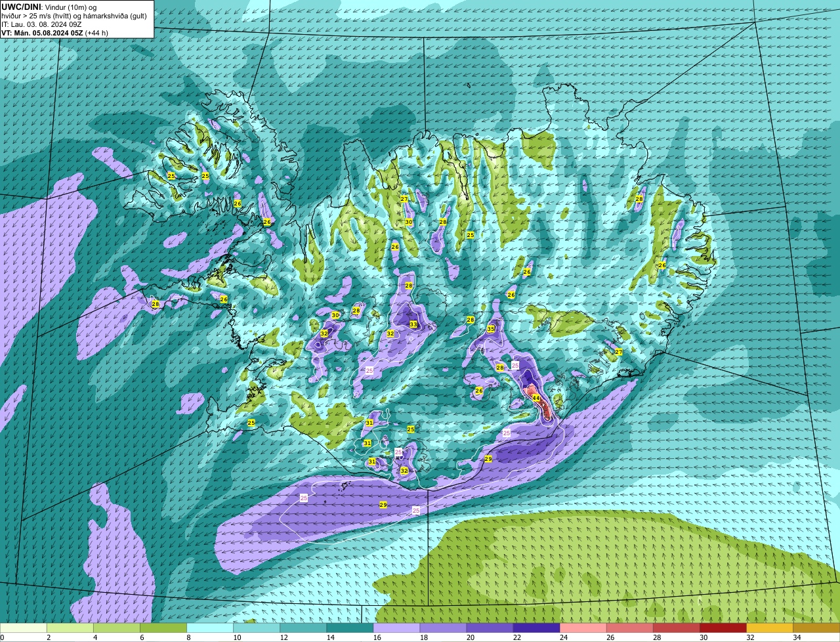Click the '6' tick on color scale
This screenshot has width=840, height=642.
click(141, 637)
